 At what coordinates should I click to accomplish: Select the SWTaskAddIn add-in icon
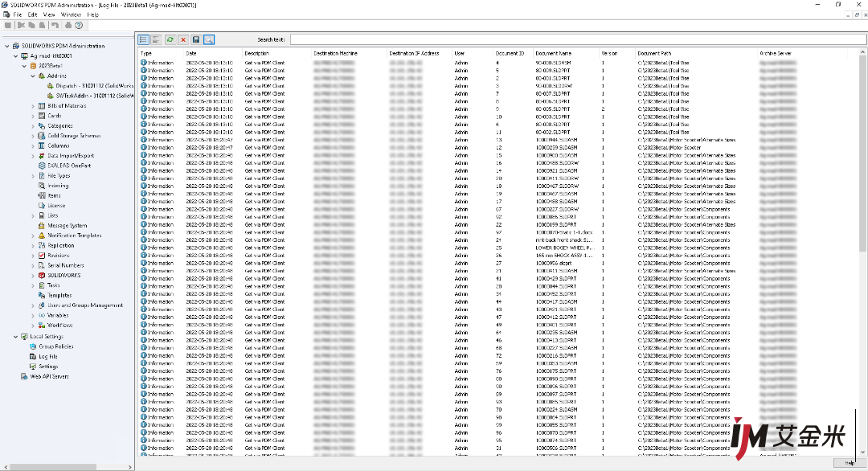51,96
